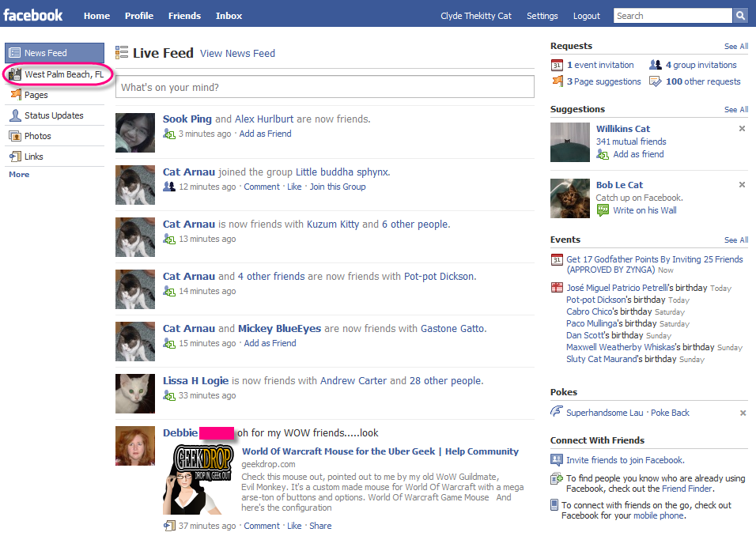The width and height of the screenshot is (756, 536).
Task: Click the add-friend icon beside Willikins Cat
Action: (603, 154)
